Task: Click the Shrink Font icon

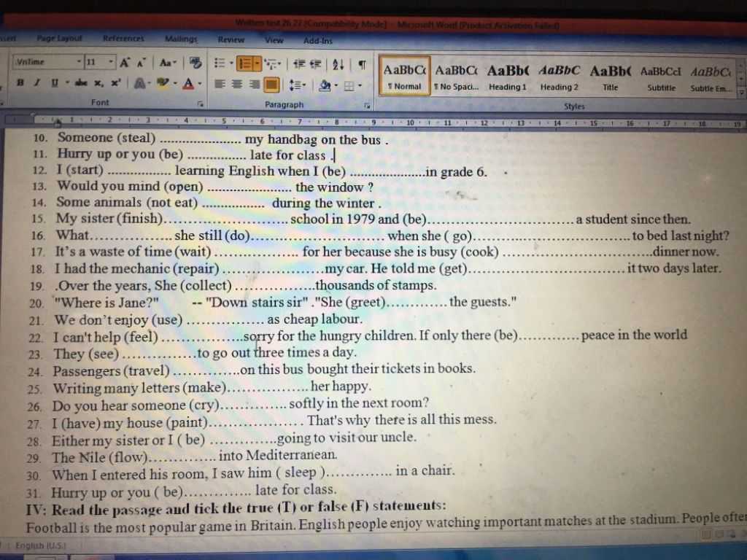Action: 141,63
